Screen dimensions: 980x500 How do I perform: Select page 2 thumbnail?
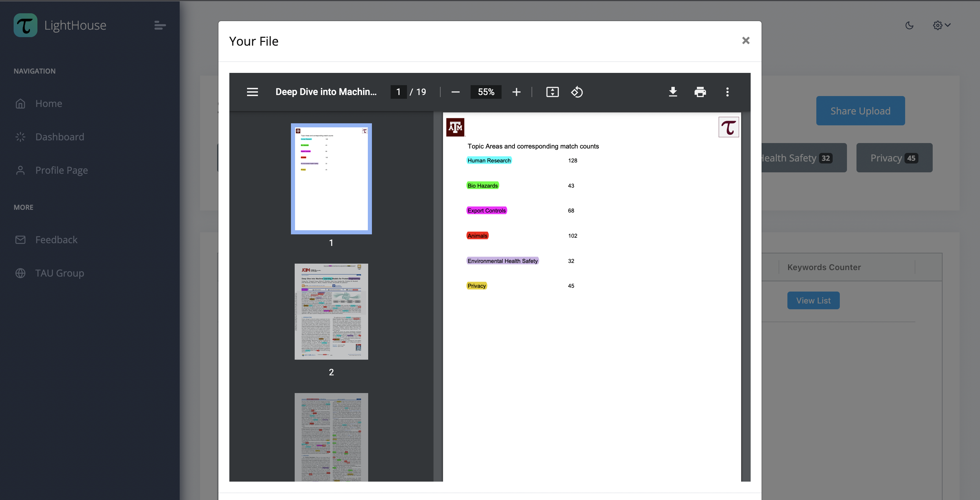coord(331,312)
